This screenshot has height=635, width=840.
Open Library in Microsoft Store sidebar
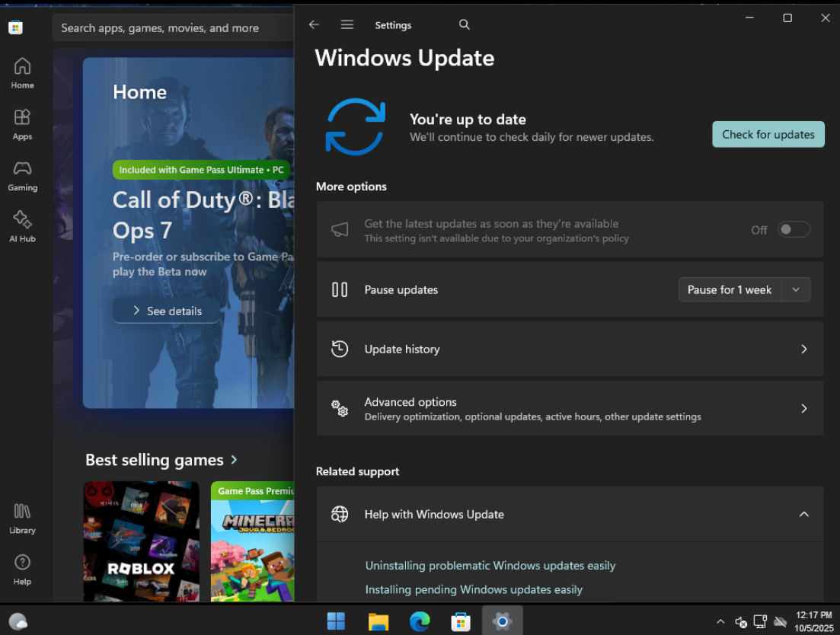pyautogui.click(x=23, y=519)
